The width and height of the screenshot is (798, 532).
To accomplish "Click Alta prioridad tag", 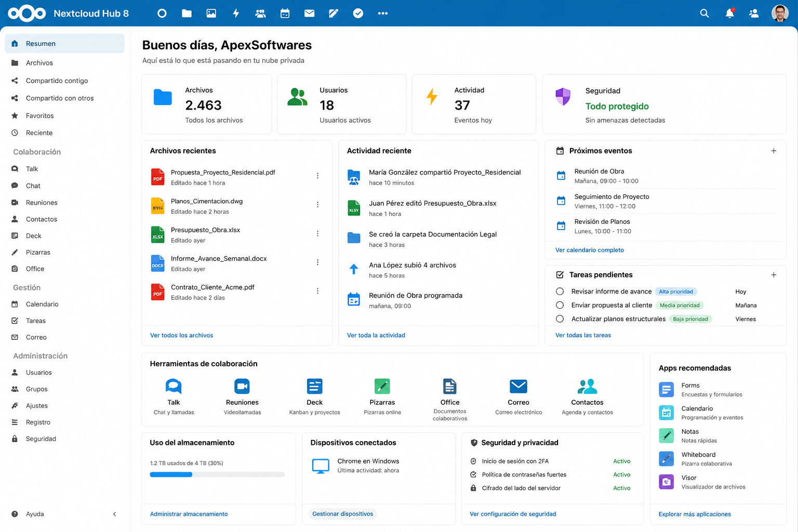I will click(x=676, y=292).
